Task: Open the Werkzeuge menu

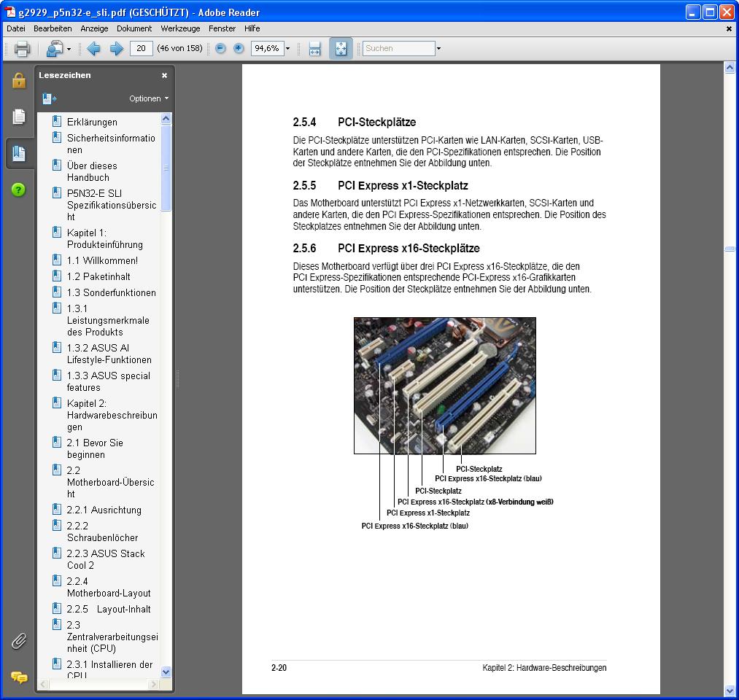Action: (180, 28)
